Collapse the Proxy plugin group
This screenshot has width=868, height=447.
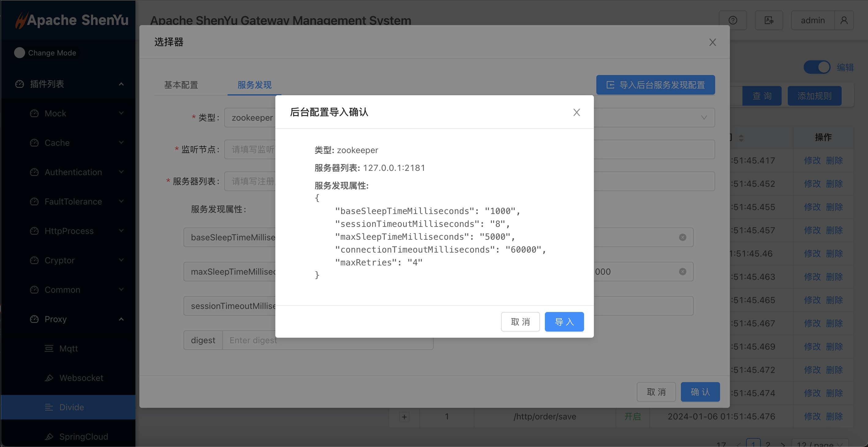coord(121,319)
